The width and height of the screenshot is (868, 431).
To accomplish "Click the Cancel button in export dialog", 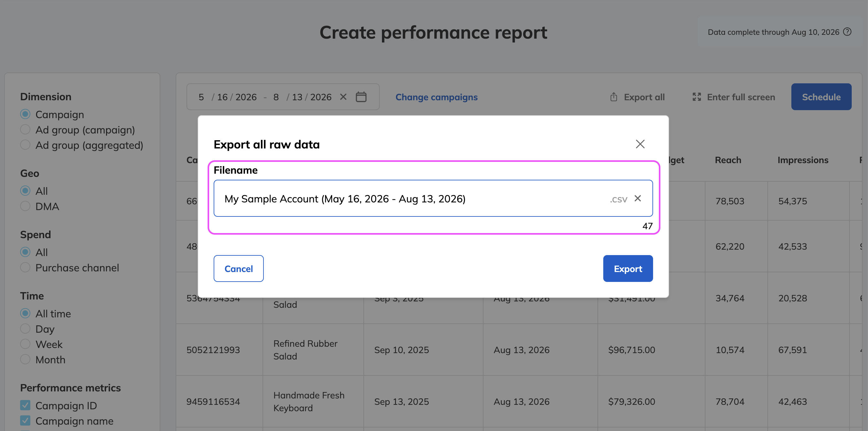I will [x=239, y=268].
